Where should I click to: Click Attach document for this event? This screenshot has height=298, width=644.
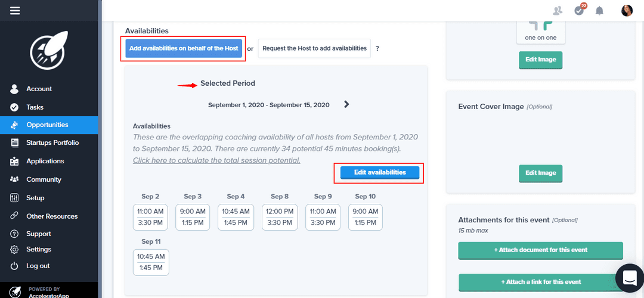click(x=540, y=250)
